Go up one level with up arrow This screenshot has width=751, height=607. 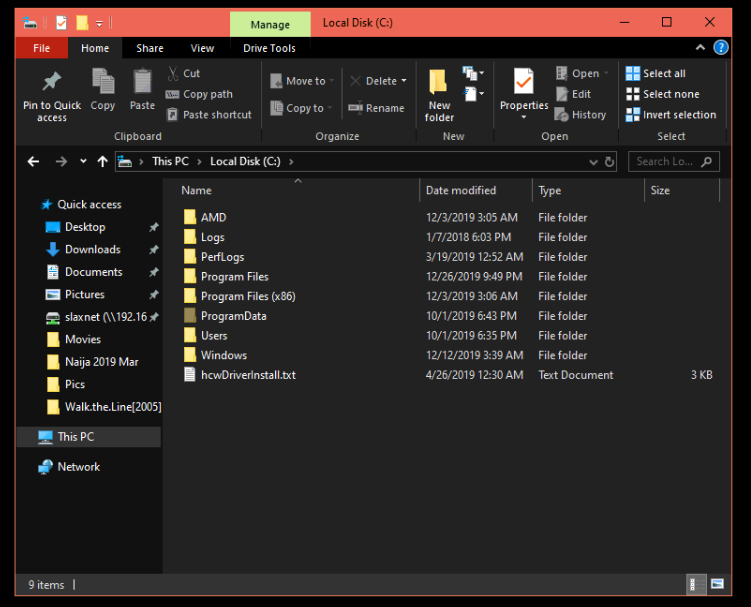pyautogui.click(x=102, y=162)
